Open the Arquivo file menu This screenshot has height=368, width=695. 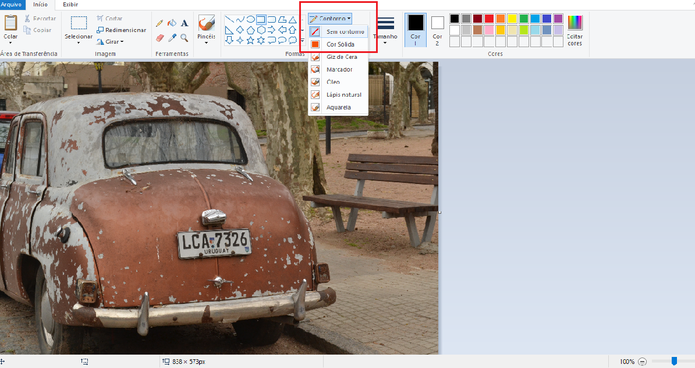12,4
